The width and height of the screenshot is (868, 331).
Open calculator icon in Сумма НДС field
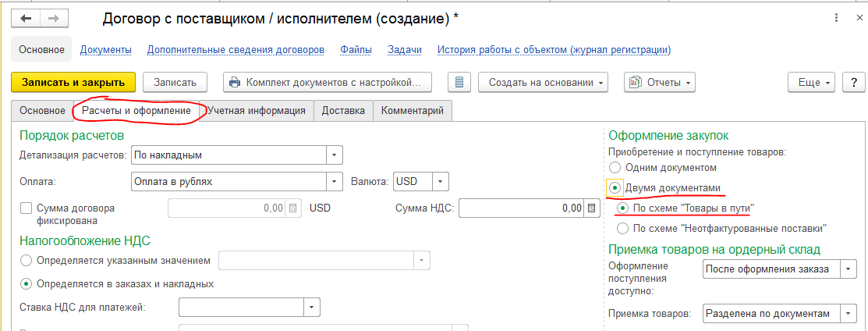(591, 208)
